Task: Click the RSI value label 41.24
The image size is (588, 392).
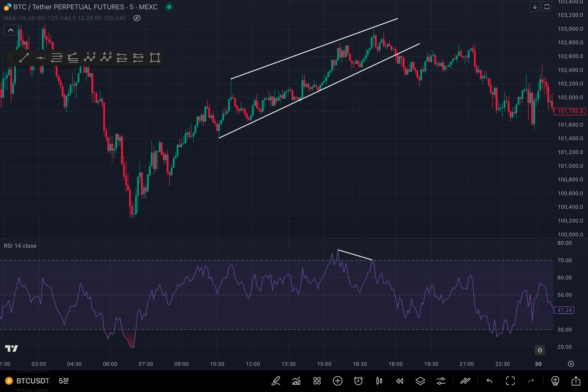Action: pos(564,310)
